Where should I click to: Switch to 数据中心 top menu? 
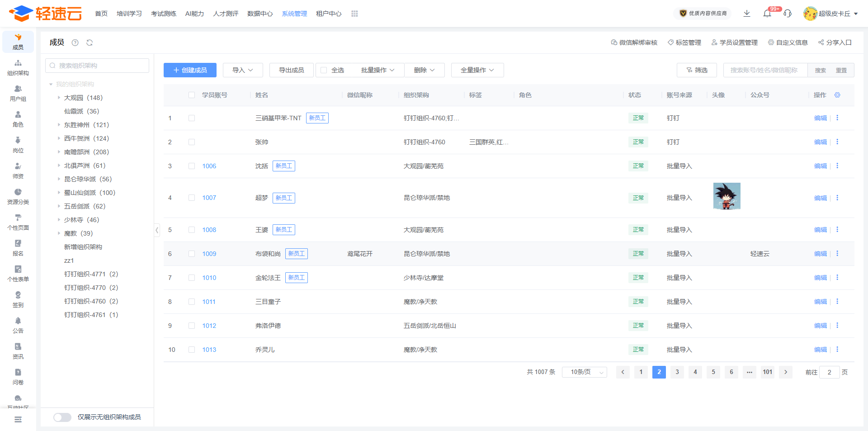point(260,14)
